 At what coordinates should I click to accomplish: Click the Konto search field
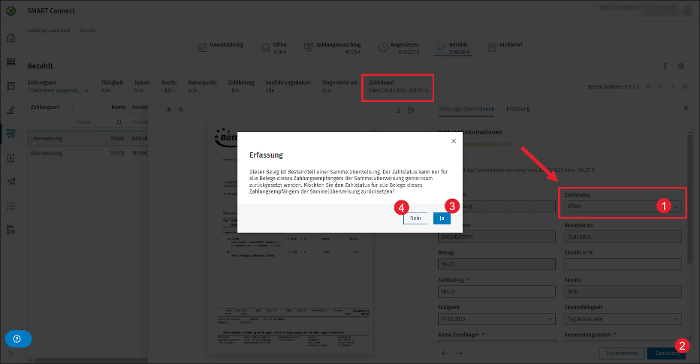(94, 122)
